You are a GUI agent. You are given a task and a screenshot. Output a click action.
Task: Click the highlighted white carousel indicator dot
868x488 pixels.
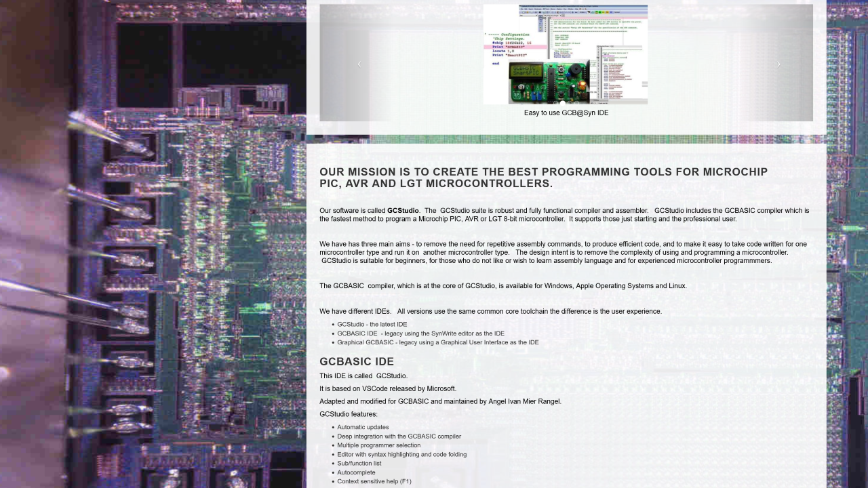tap(563, 102)
